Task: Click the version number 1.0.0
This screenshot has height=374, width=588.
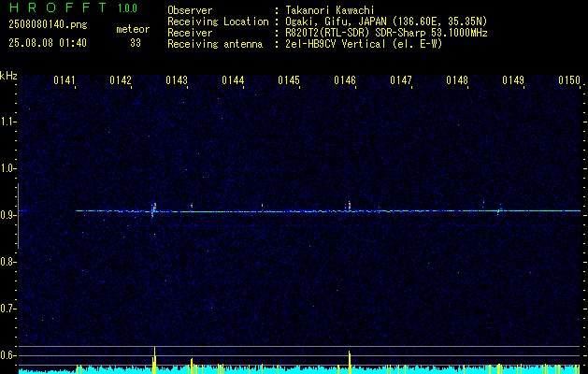Action: click(x=127, y=8)
